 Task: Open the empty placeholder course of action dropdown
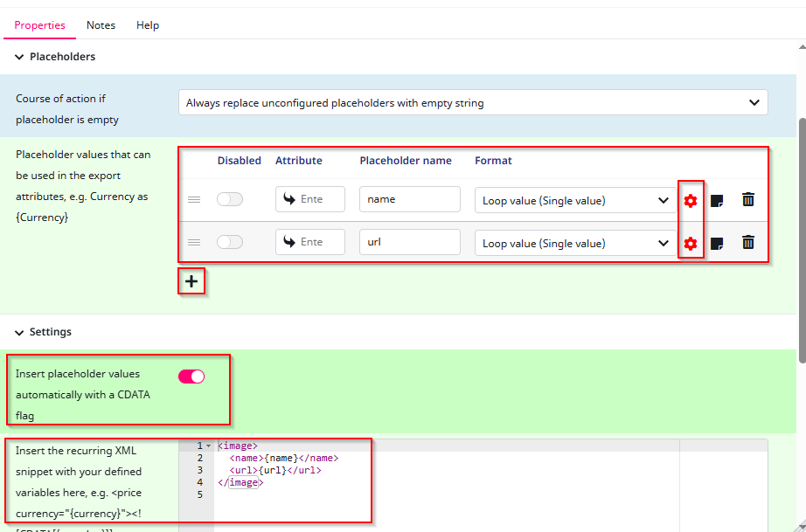point(472,103)
